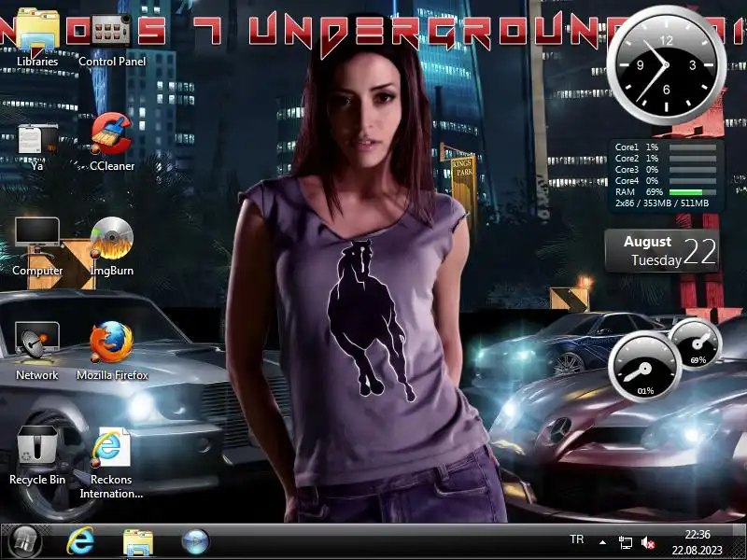Click the TR language indicator
Screen dimensions: 747x560
tap(576, 539)
